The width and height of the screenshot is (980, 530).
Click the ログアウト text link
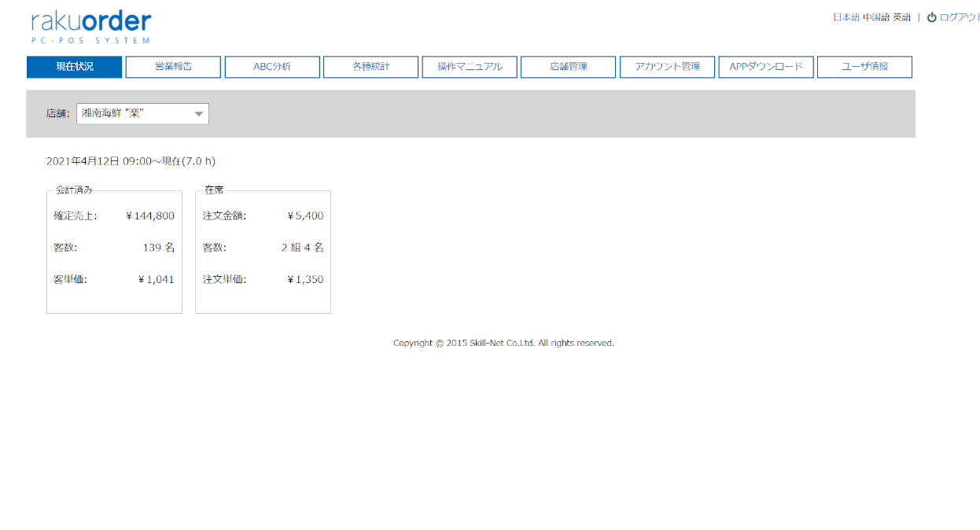pos(959,17)
